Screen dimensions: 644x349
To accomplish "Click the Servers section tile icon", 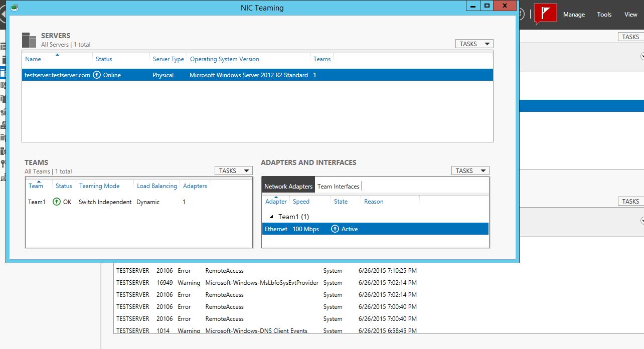I will point(29,40).
